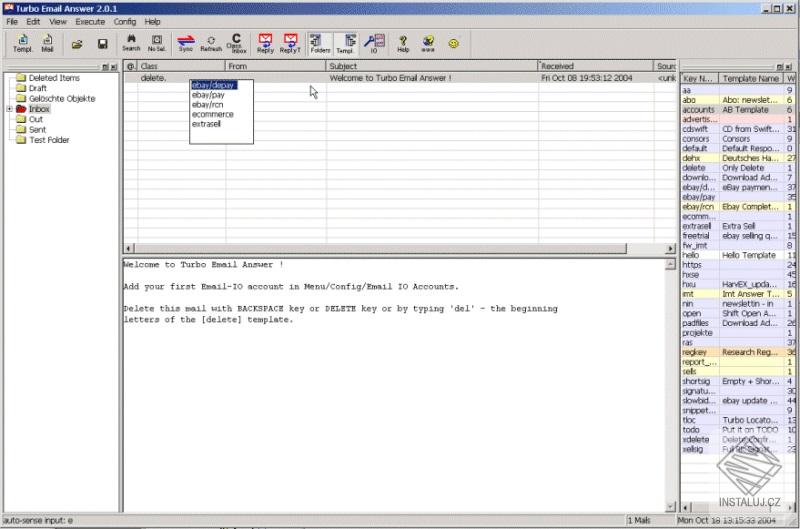
Task: Select the 'cdswift' template row
Action: click(738, 129)
